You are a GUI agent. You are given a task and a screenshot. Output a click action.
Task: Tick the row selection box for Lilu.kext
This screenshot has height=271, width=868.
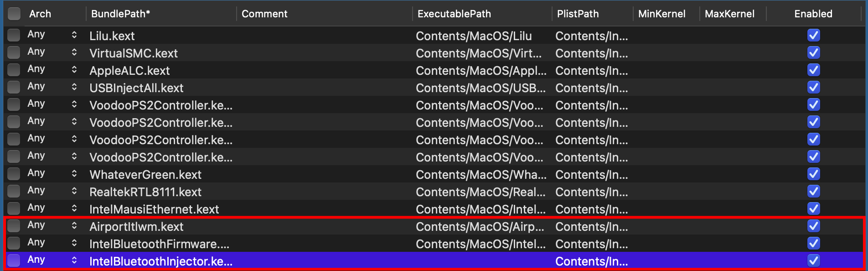pyautogui.click(x=14, y=35)
